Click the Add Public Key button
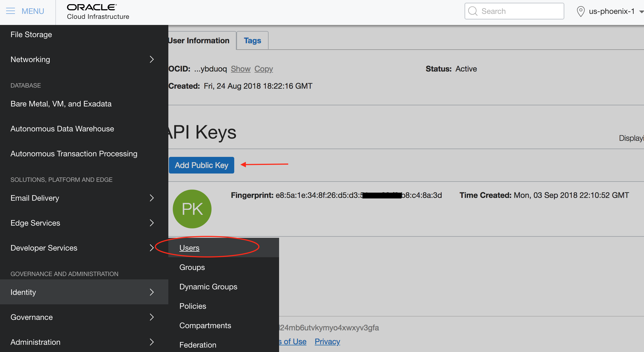644x352 pixels. 201,165
